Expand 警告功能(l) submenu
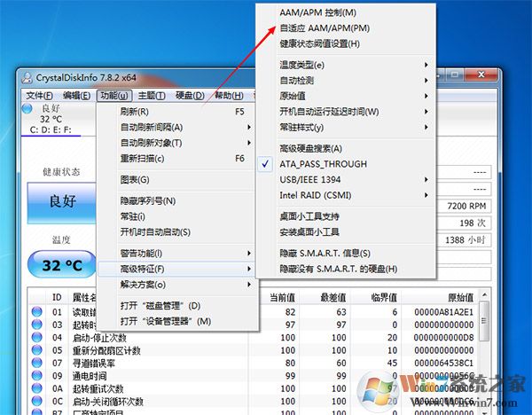Screen dimensions: 532x415 (x=176, y=253)
